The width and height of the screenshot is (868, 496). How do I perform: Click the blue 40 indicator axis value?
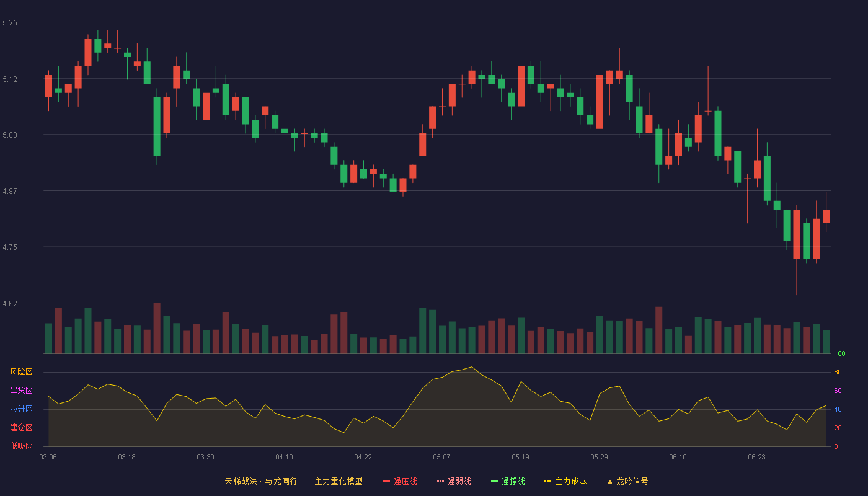point(838,409)
